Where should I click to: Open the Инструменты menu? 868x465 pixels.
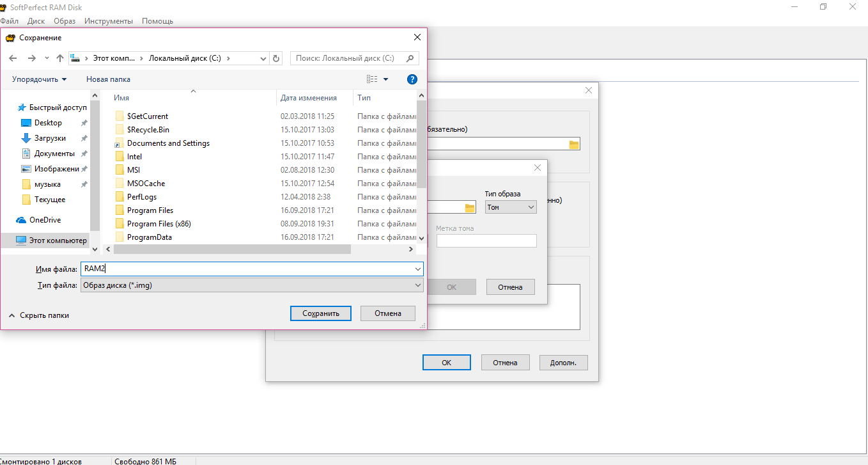109,21
